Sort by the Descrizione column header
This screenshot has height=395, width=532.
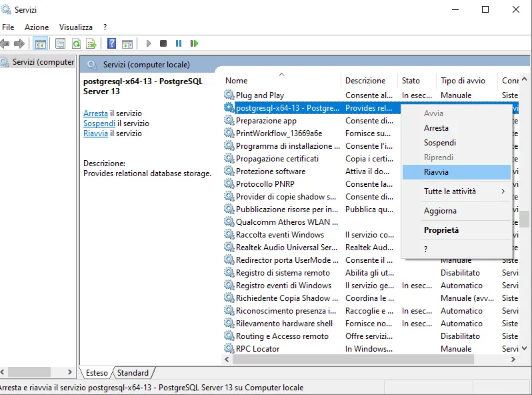point(369,81)
